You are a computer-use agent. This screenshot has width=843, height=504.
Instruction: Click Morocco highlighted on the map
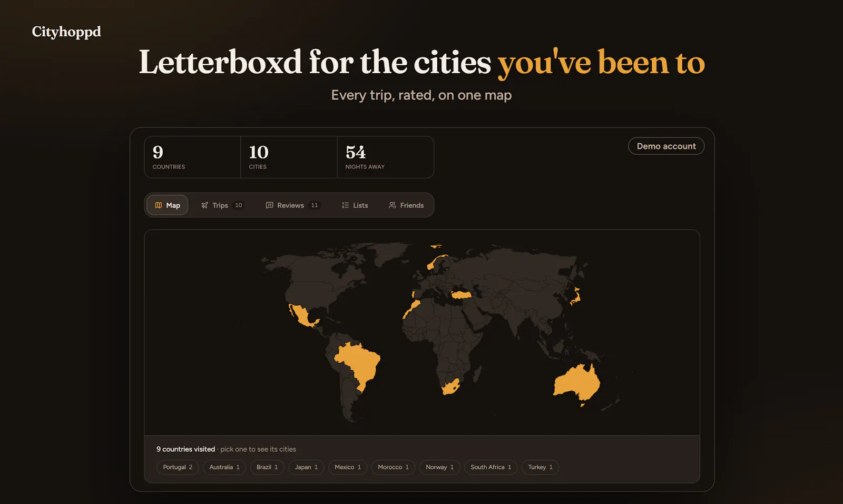413,306
